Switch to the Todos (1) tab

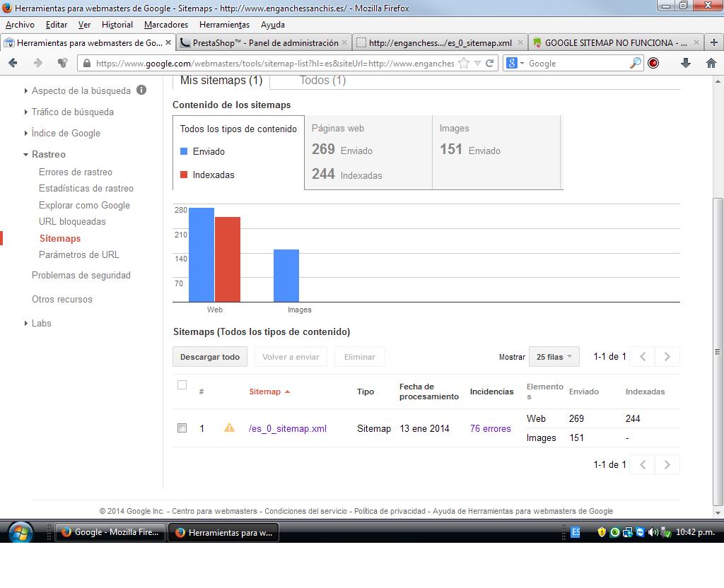click(322, 81)
